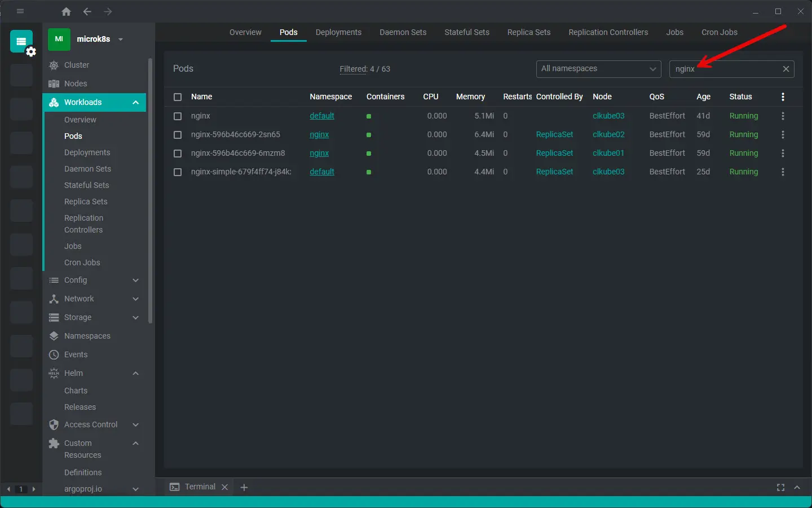The height and width of the screenshot is (508, 812).
Task: Go to the next hotbar
Action: (x=34, y=489)
